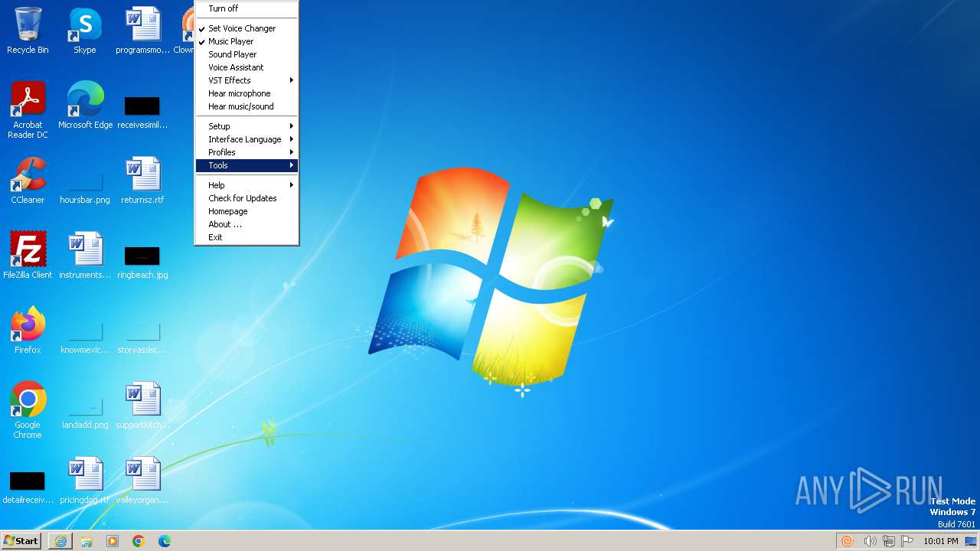Select the receivesimil... file icon

coord(142,111)
